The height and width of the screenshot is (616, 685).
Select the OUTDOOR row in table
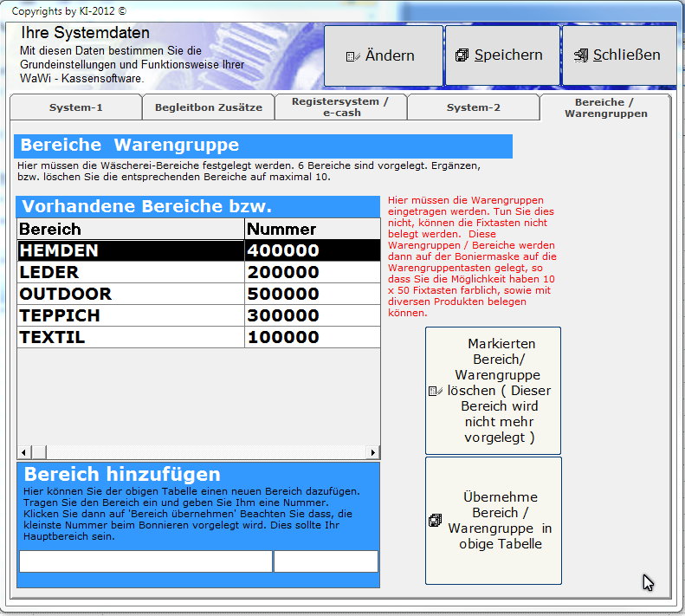[199, 294]
